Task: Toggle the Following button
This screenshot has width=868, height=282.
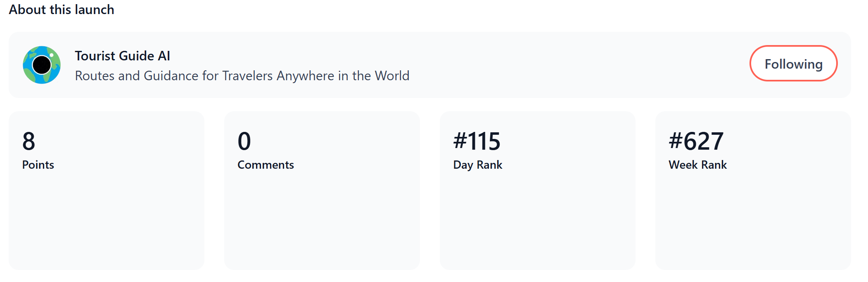Action: [x=793, y=64]
